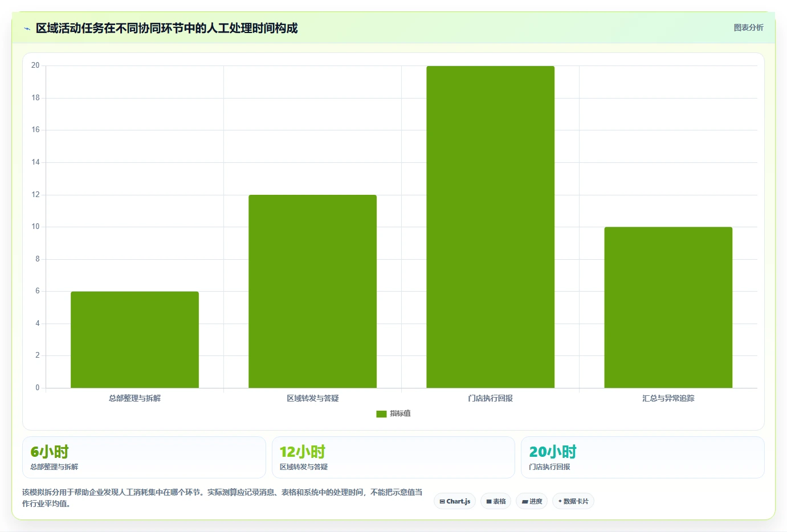Toggle the 指标值 legend color box

click(x=381, y=414)
